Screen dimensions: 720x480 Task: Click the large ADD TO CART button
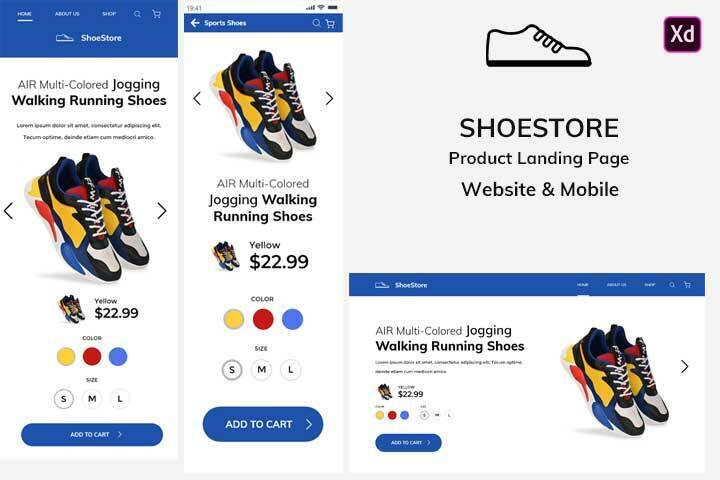click(x=263, y=424)
